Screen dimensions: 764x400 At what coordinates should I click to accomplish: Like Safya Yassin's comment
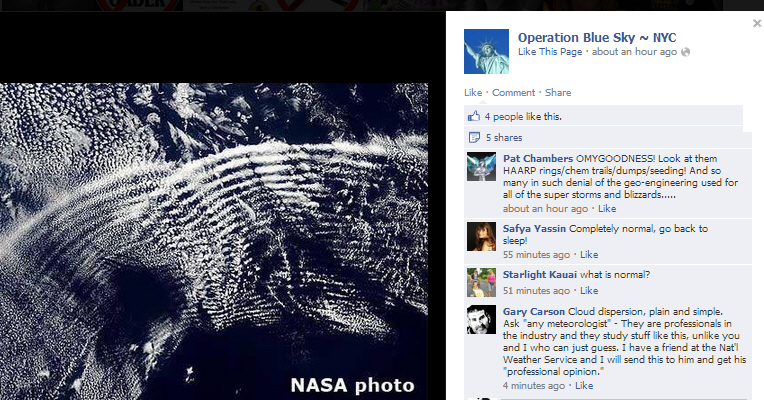coord(589,254)
